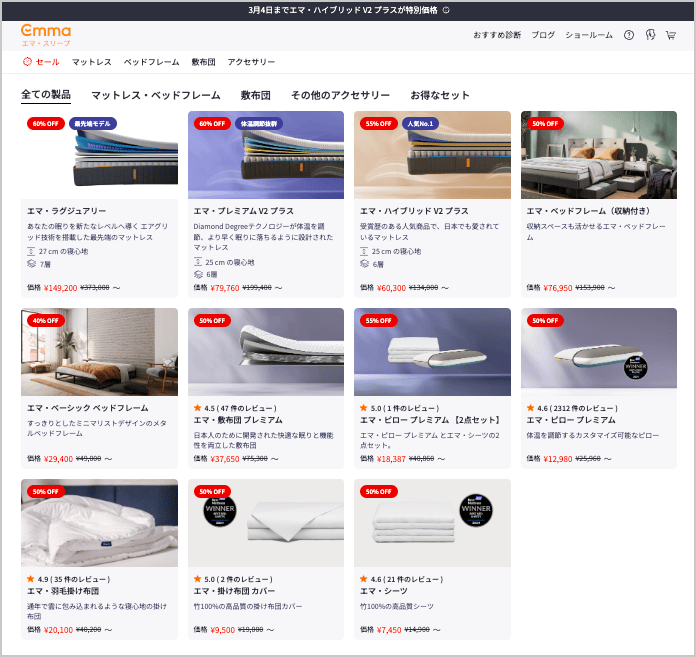
Task: Click the 27 cm の寝心地 text
Action: point(63,251)
